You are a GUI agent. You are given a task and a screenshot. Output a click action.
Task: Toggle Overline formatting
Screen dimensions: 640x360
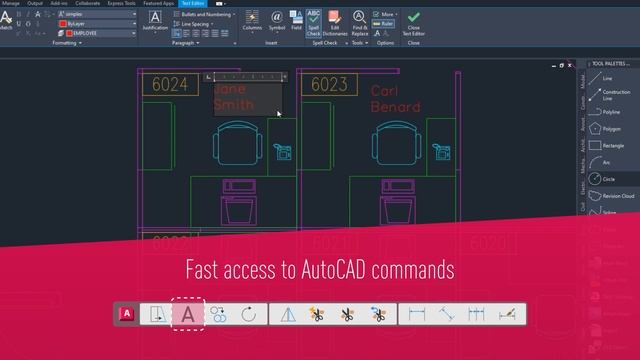point(28,24)
